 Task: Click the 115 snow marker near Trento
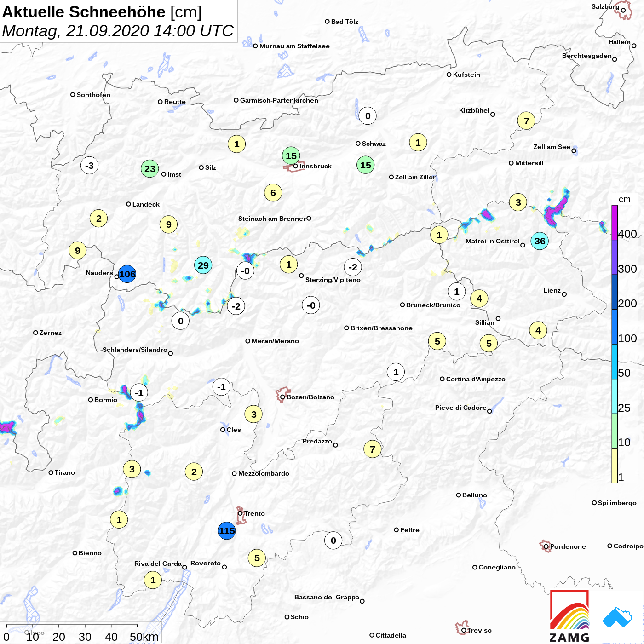click(227, 531)
